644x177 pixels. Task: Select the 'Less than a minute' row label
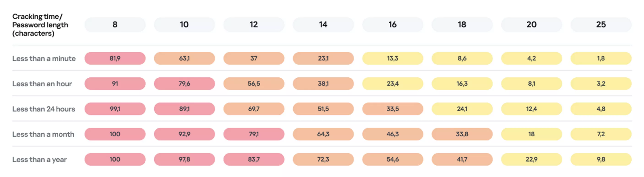click(44, 58)
